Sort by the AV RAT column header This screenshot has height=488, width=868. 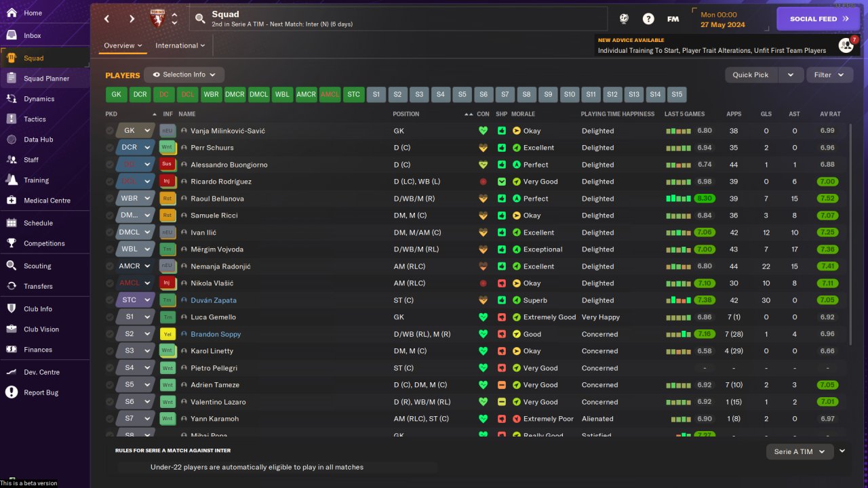(830, 114)
